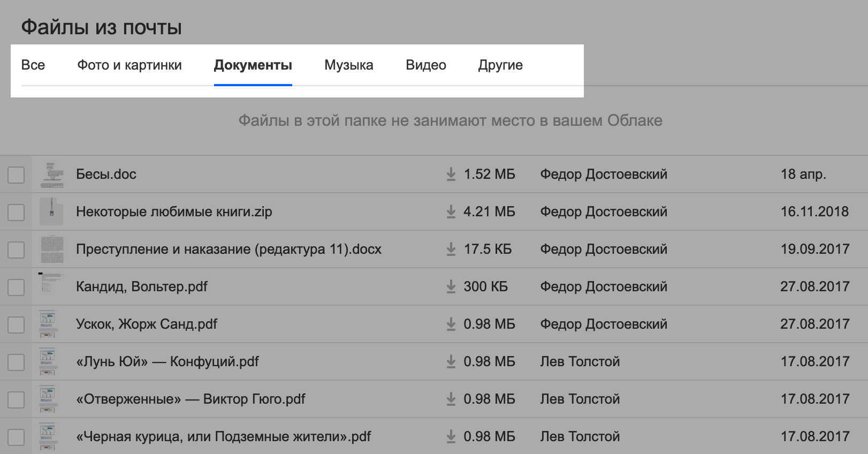Click «Черная курица, или Подземные жители».pdf name
868x454 pixels.
(x=224, y=436)
